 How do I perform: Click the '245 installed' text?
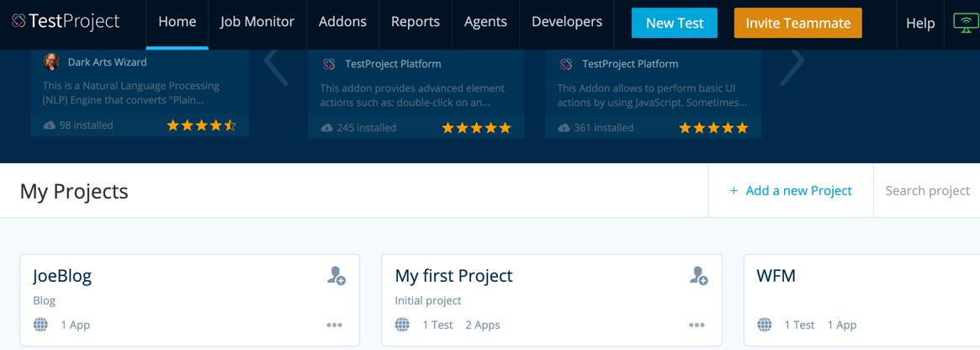tap(366, 128)
